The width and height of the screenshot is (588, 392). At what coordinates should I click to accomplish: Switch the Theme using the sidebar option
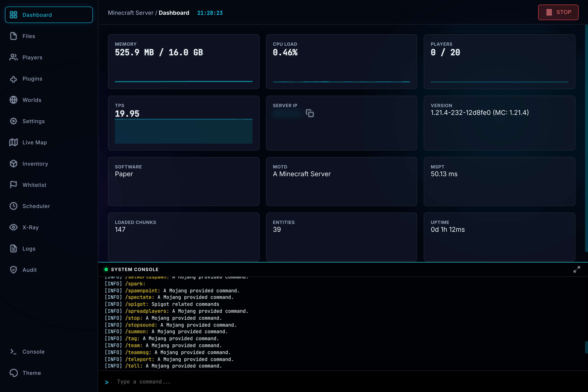pyautogui.click(x=31, y=373)
